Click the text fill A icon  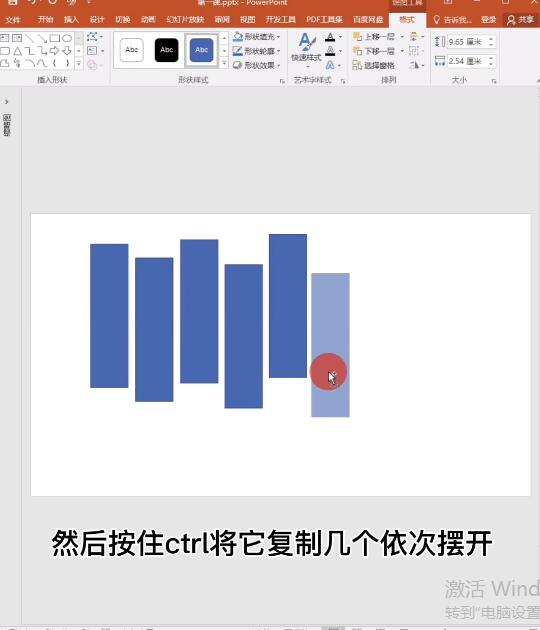point(330,37)
